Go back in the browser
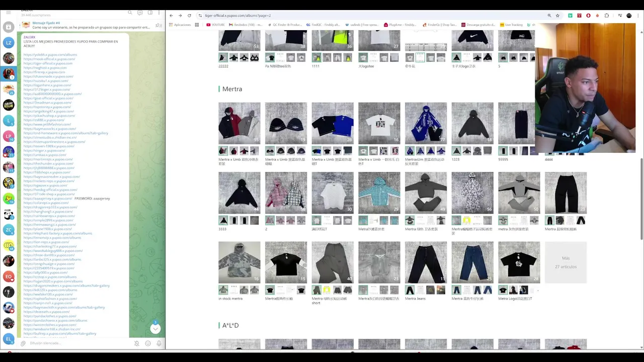 pos(171,16)
